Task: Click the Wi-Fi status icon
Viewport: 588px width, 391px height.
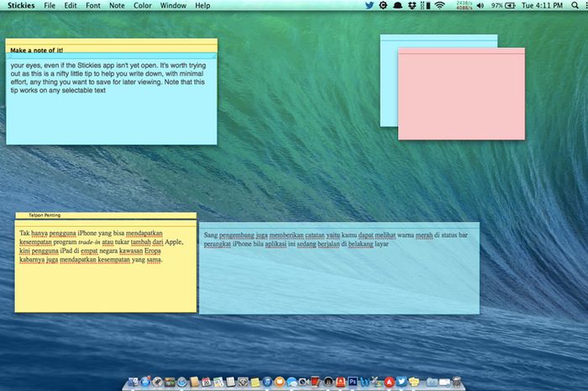Action: coord(439,5)
